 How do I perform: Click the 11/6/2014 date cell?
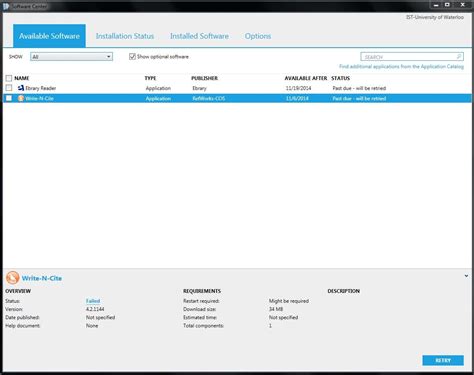coord(297,99)
